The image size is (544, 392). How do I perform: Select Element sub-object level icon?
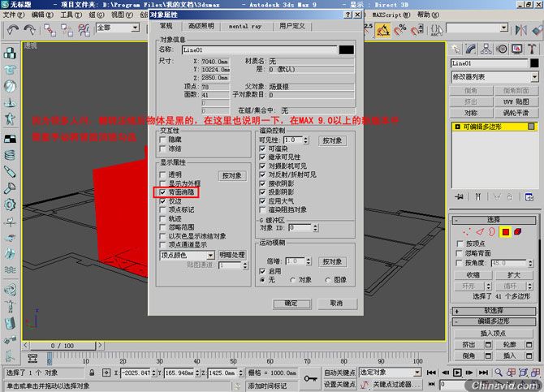click(518, 232)
